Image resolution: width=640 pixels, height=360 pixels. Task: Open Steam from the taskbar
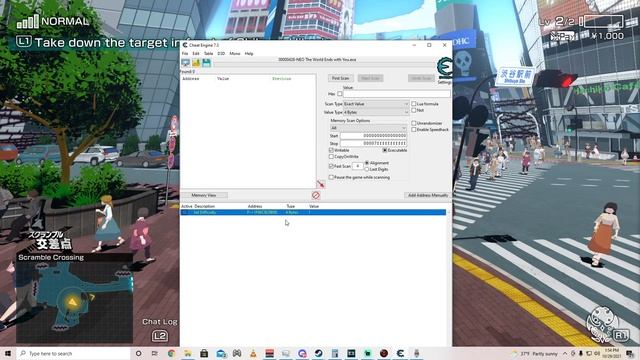coord(318,353)
